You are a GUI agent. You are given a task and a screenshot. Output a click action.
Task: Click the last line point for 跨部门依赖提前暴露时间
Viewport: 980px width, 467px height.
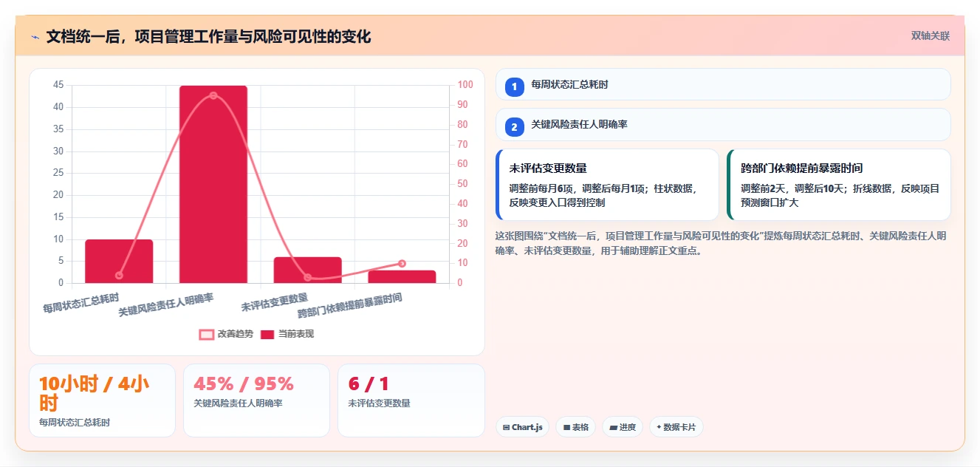402,263
